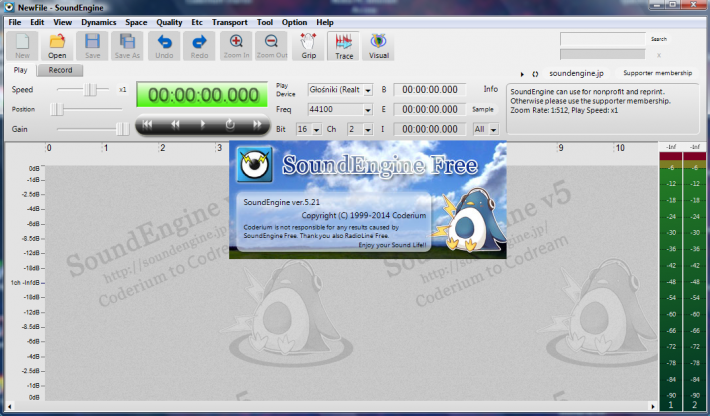Image resolution: width=710 pixels, height=416 pixels.
Task: Expand the Bit depth 16 dropdown
Action: [317, 129]
